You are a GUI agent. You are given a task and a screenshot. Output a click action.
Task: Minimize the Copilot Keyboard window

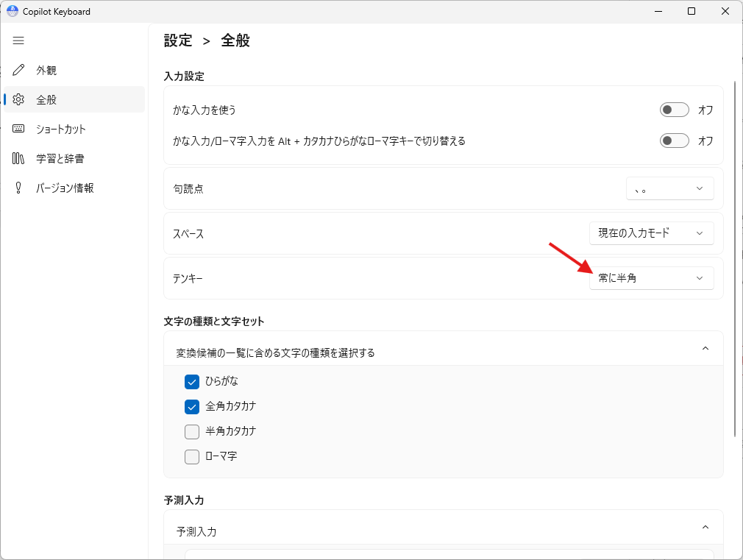tap(658, 11)
